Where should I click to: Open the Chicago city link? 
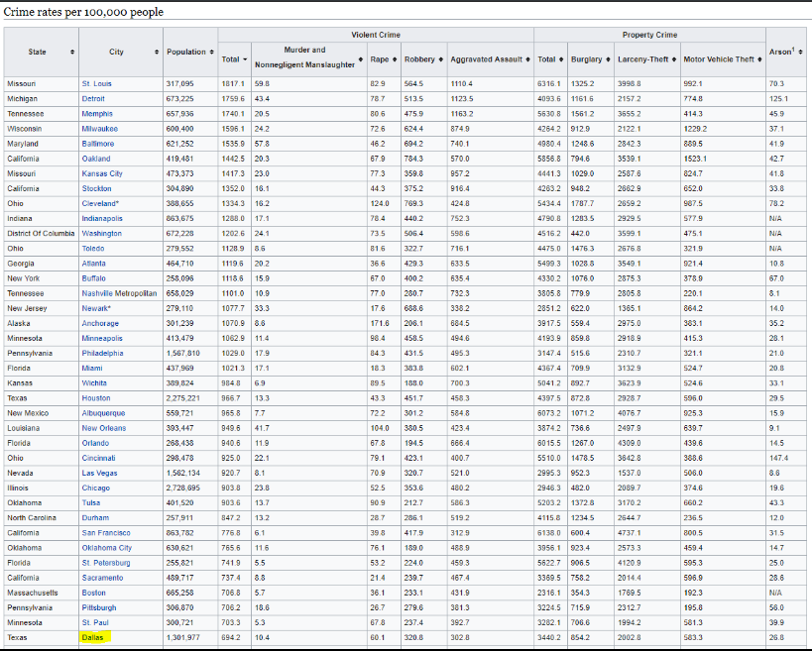pyautogui.click(x=96, y=489)
